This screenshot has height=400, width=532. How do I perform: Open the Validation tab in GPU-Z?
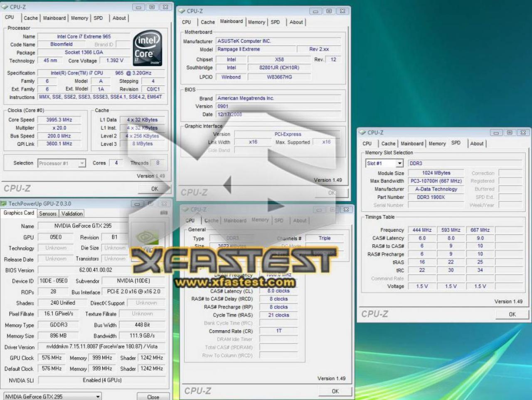pyautogui.click(x=72, y=213)
